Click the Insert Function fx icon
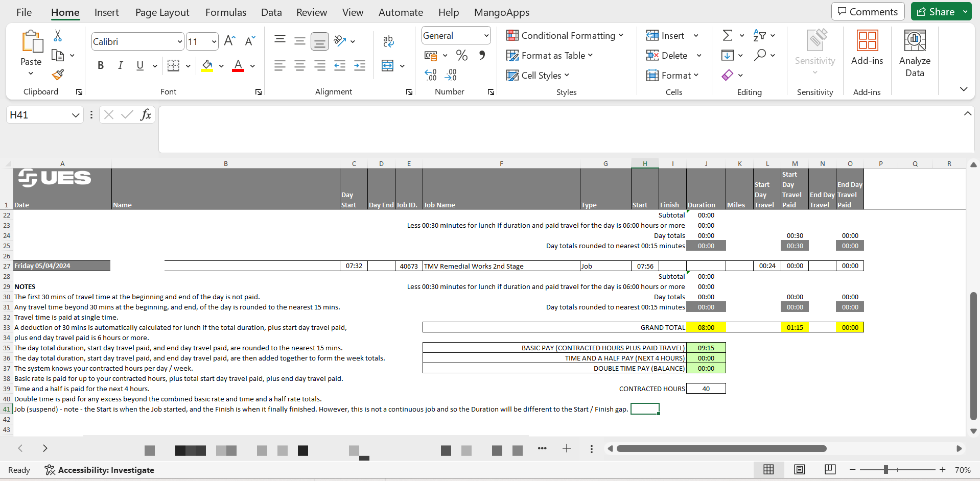This screenshot has height=481, width=980. [146, 114]
